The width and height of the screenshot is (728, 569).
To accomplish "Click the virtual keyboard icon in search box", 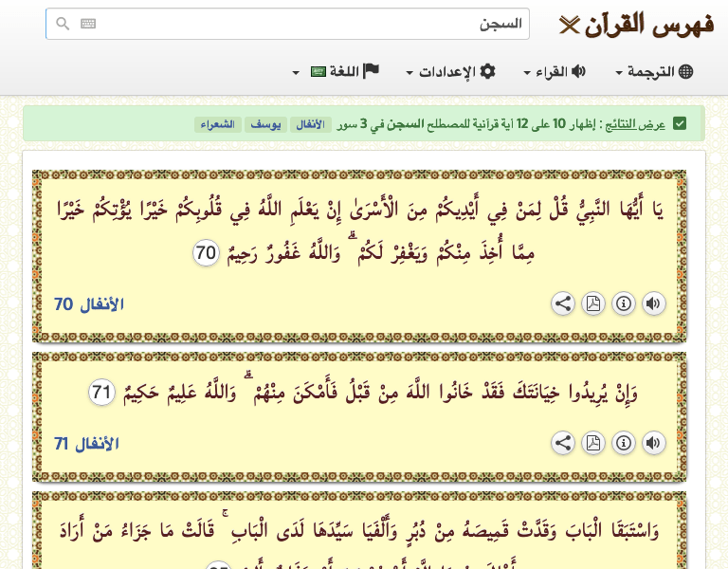I will point(88,24).
